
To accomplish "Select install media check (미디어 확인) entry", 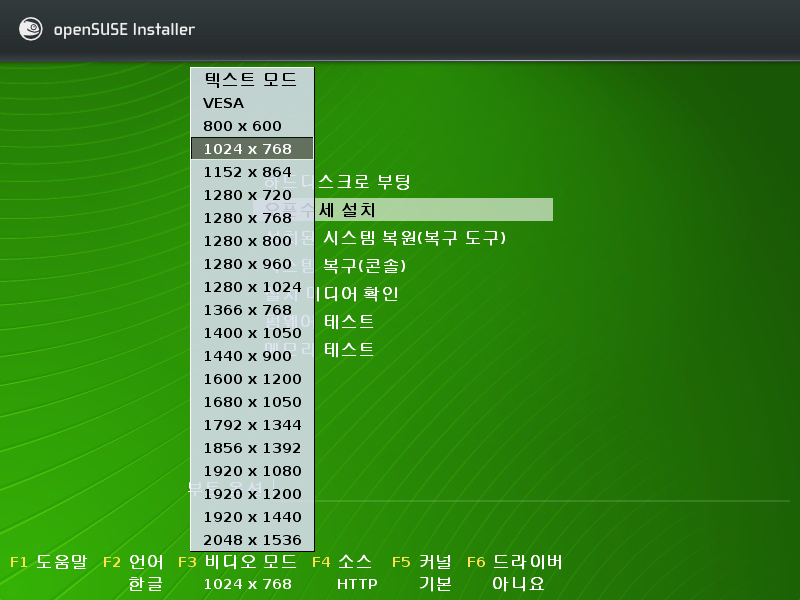I will point(357,294).
